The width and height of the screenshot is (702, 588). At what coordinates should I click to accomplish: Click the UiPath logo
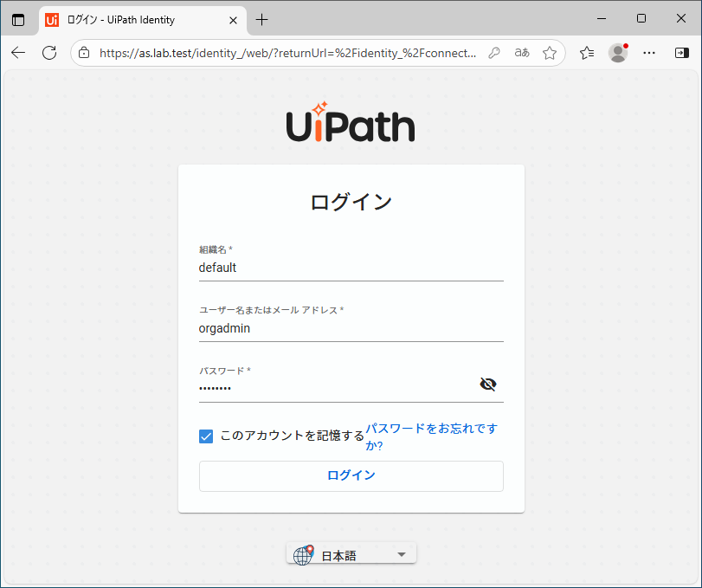(351, 121)
